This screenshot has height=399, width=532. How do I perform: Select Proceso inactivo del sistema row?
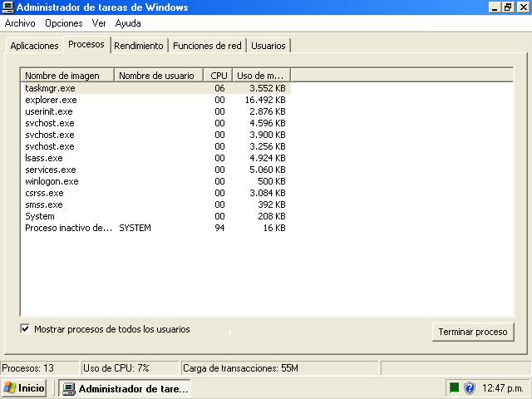click(155, 228)
